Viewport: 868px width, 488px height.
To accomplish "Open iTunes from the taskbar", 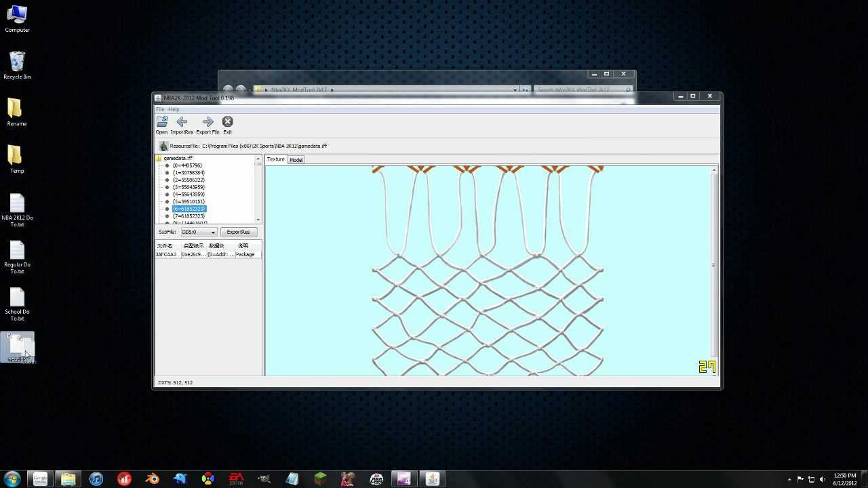I will pyautogui.click(x=96, y=479).
